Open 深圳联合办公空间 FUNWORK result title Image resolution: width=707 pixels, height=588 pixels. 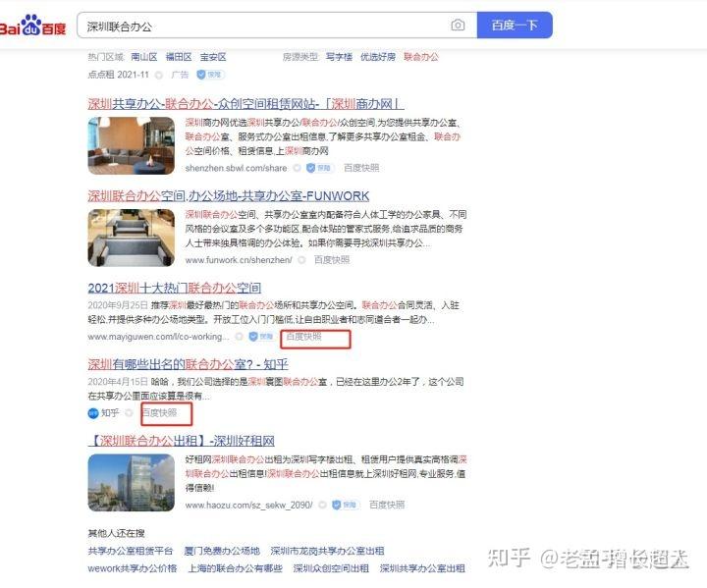pos(229,196)
